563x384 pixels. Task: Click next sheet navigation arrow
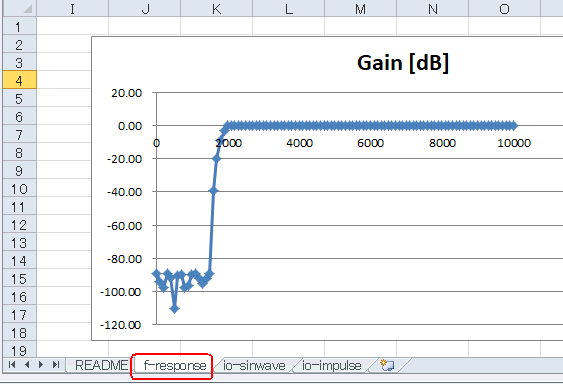click(41, 365)
